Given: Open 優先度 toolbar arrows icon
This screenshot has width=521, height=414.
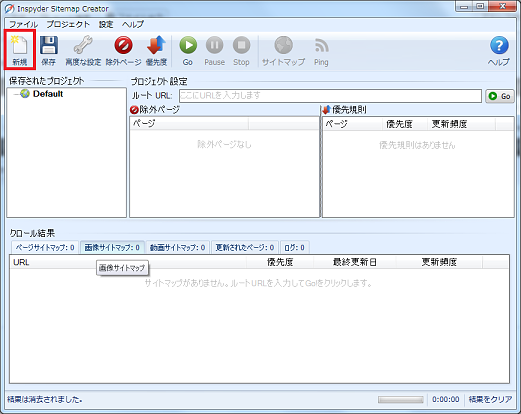Looking at the screenshot, I should tap(156, 50).
